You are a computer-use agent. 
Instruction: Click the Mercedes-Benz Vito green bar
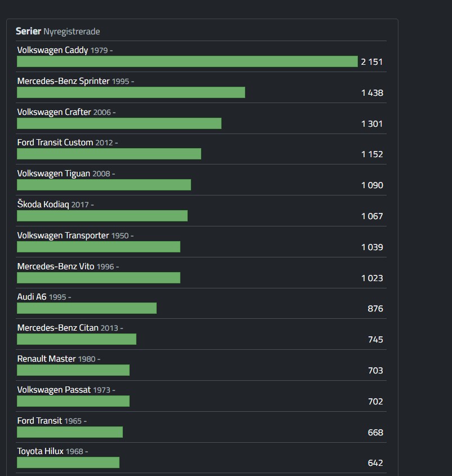point(99,278)
